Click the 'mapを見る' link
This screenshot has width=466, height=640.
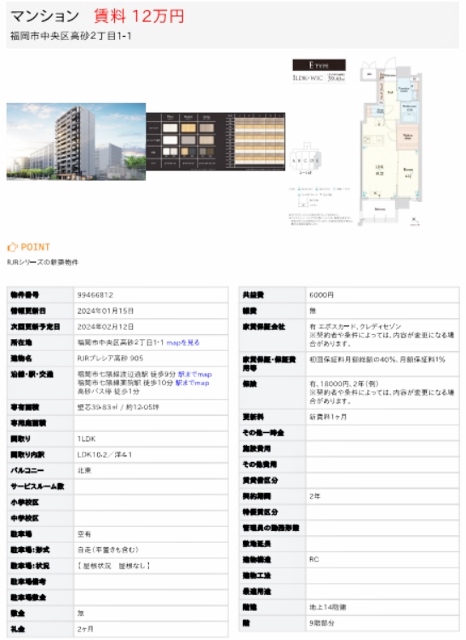[183, 342]
